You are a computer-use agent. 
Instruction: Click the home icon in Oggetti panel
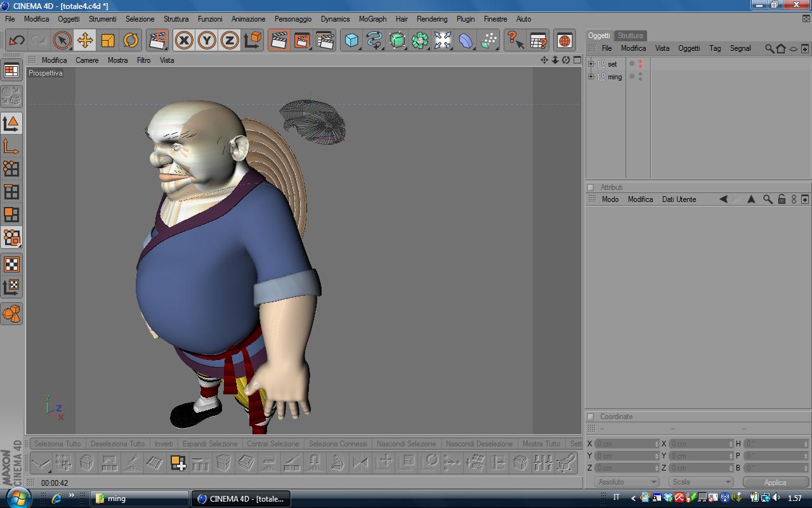pos(781,48)
